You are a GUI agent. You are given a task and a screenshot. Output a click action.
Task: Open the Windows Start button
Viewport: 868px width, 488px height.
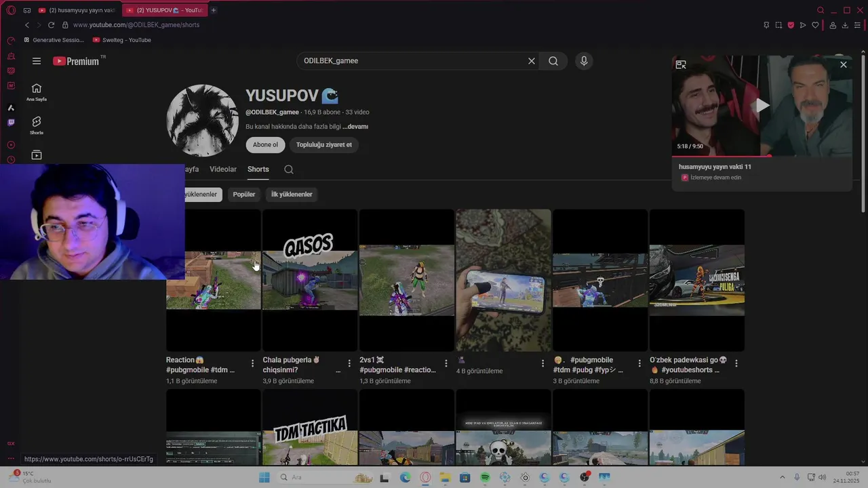264,477
